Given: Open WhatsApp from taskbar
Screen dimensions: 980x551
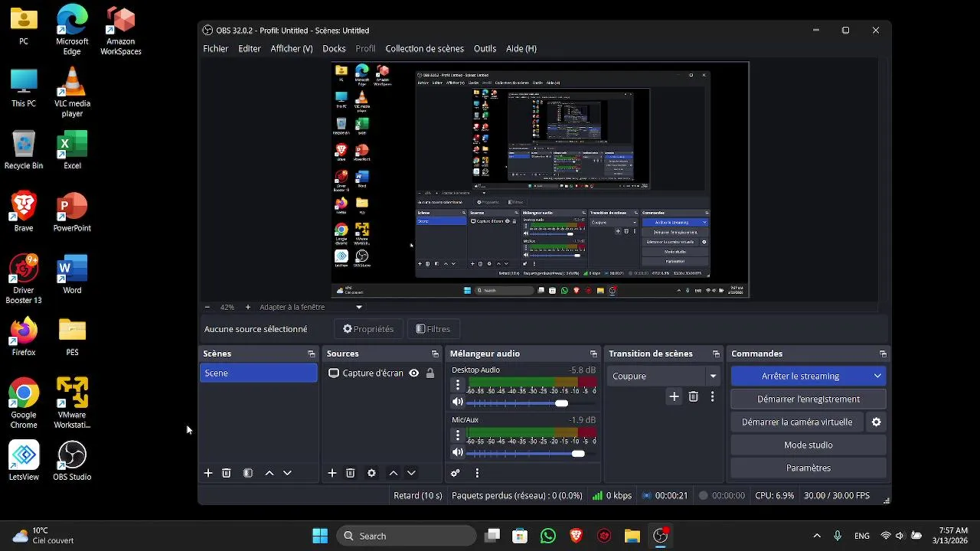Looking at the screenshot, I should tap(547, 536).
